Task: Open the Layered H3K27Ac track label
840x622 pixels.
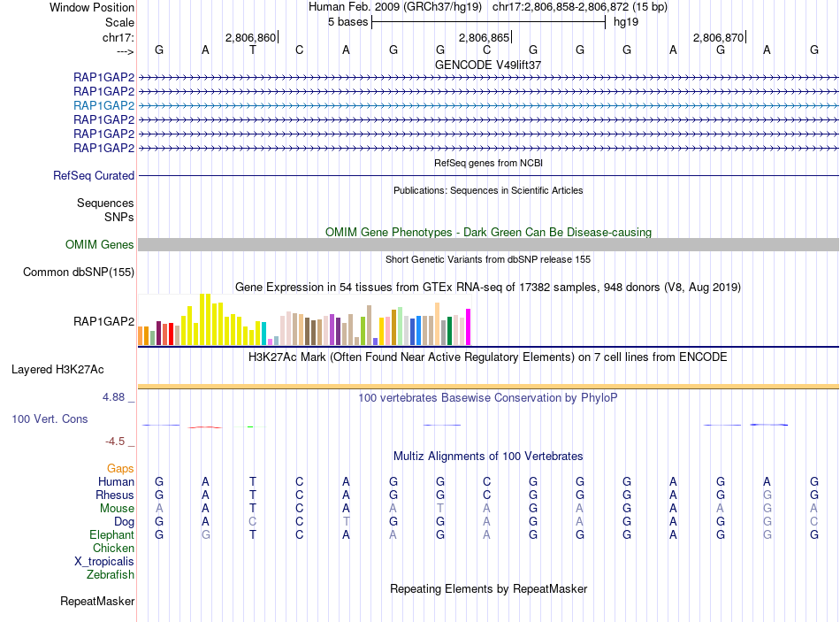Action: (x=57, y=370)
